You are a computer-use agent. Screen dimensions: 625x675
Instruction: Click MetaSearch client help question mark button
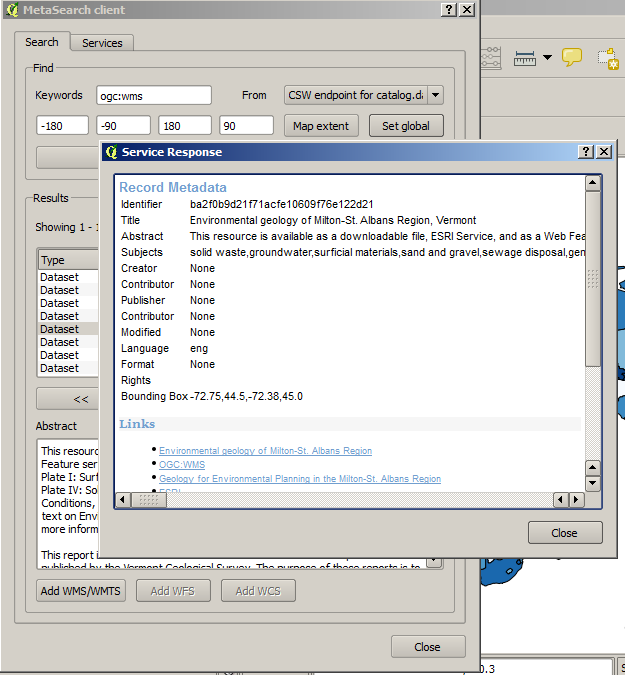click(449, 9)
